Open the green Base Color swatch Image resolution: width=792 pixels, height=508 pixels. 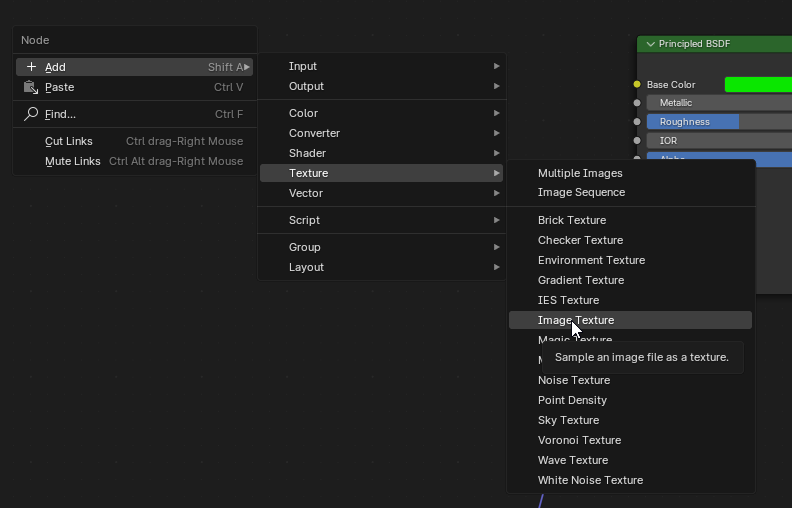tap(757, 85)
